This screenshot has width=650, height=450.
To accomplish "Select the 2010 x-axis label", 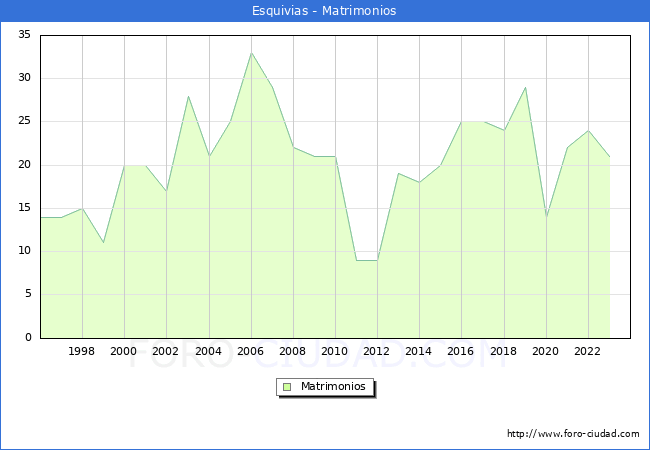I will [x=334, y=351].
